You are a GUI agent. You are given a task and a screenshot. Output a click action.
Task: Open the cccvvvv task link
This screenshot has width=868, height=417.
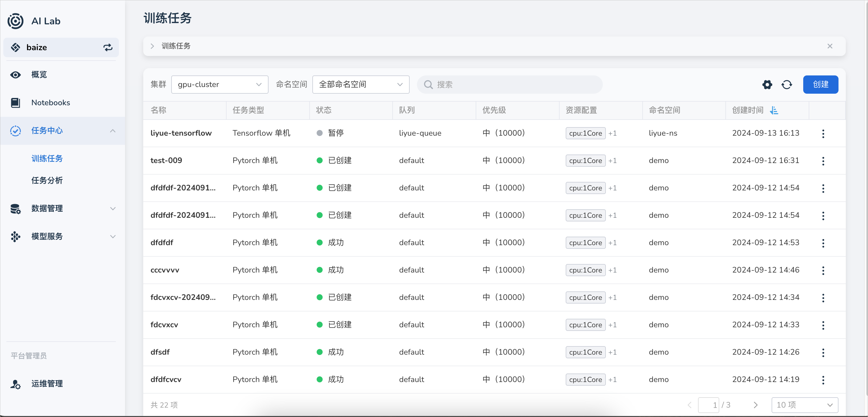click(x=165, y=270)
